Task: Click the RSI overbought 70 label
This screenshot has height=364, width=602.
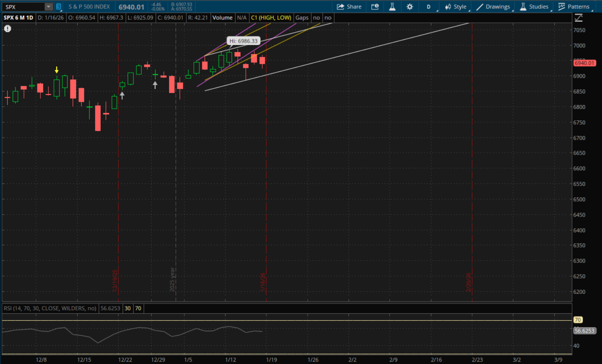Action: 138,308
